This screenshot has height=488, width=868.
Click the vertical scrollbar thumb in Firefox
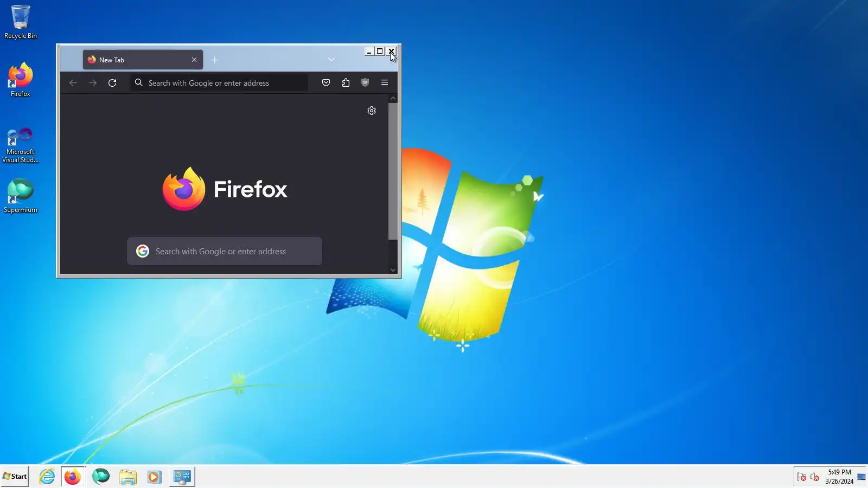pos(393,171)
